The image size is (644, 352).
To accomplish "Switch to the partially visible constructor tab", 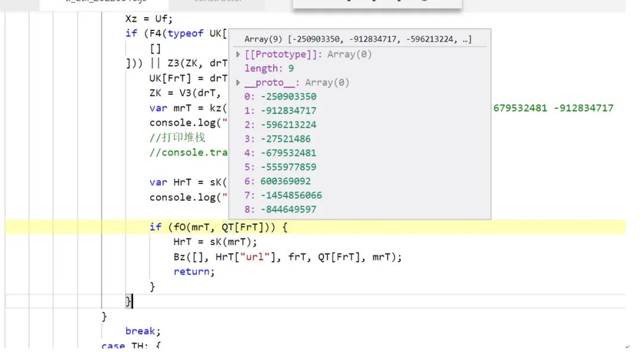I will pyautogui.click(x=217, y=1).
